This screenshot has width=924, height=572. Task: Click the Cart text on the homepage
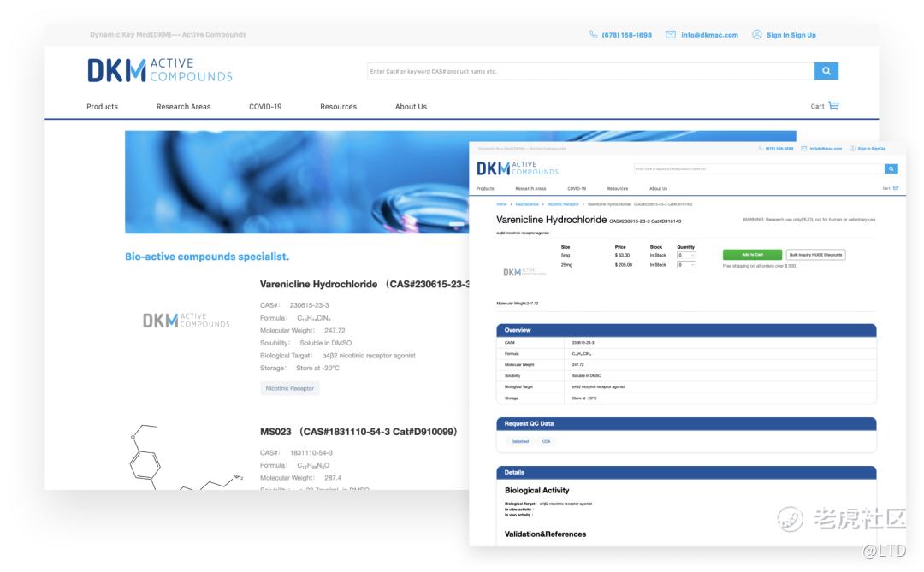[817, 107]
